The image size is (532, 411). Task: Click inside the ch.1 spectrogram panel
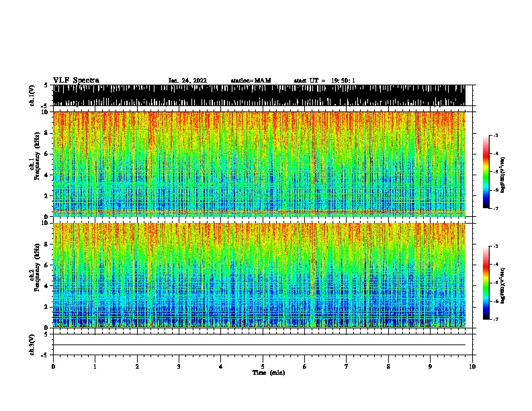(x=259, y=164)
